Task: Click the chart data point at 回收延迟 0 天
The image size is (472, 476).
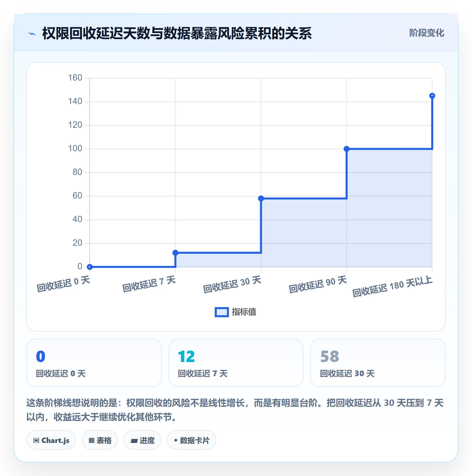Action: pos(90,267)
